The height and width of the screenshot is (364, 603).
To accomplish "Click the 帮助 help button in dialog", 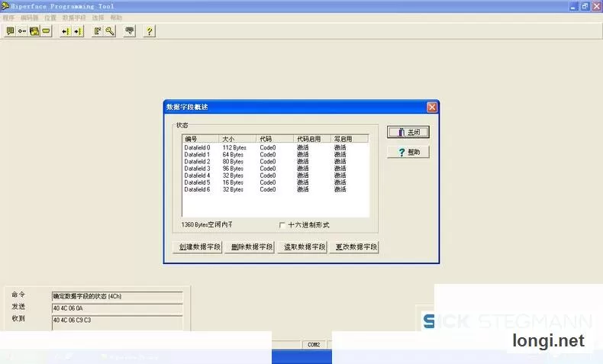I will coord(408,152).
